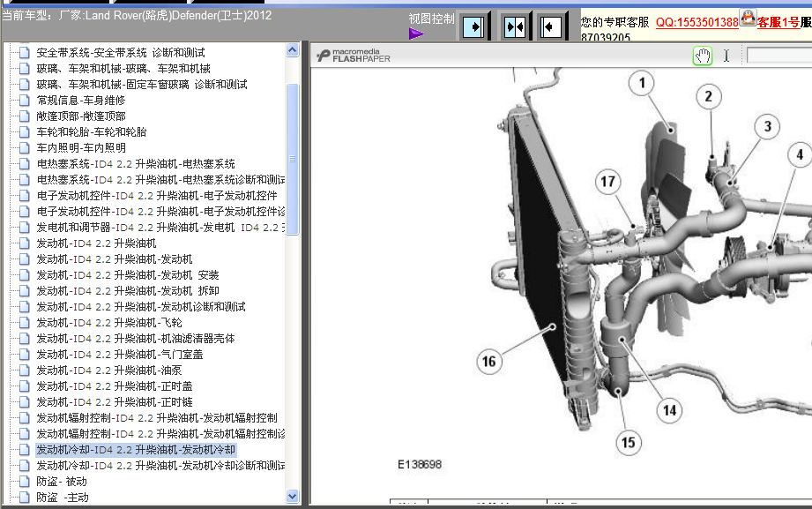Open 电热塞系统诊断和测试 entry
The image size is (812, 509).
pyautogui.click(x=160, y=180)
